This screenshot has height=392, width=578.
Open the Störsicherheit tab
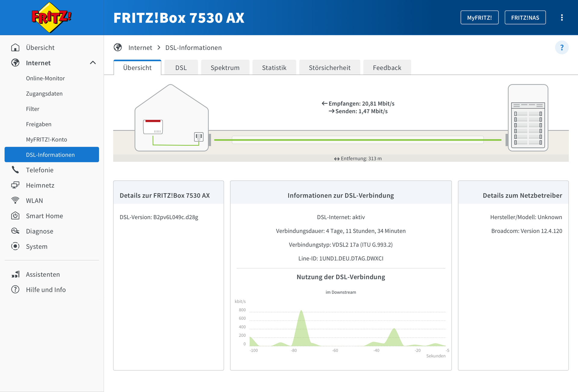330,67
